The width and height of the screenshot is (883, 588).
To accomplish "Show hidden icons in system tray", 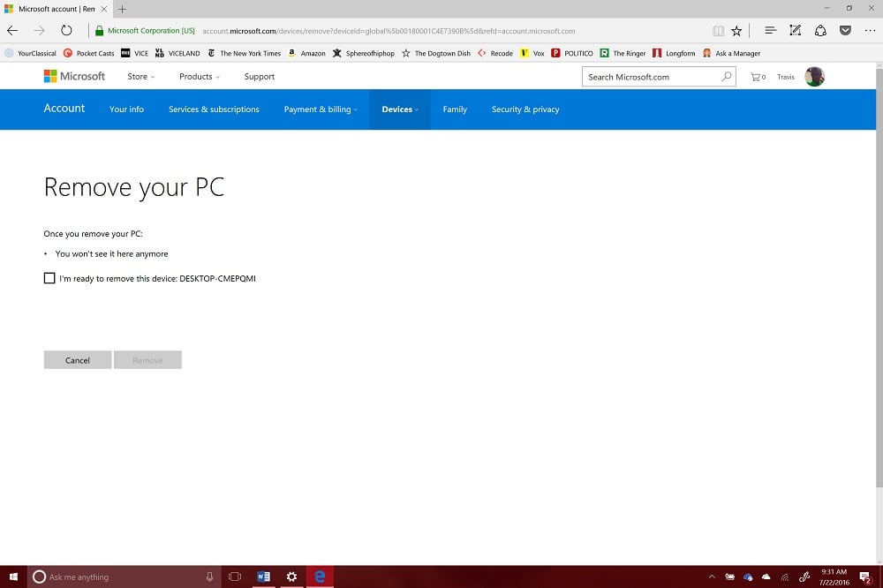I will [712, 576].
